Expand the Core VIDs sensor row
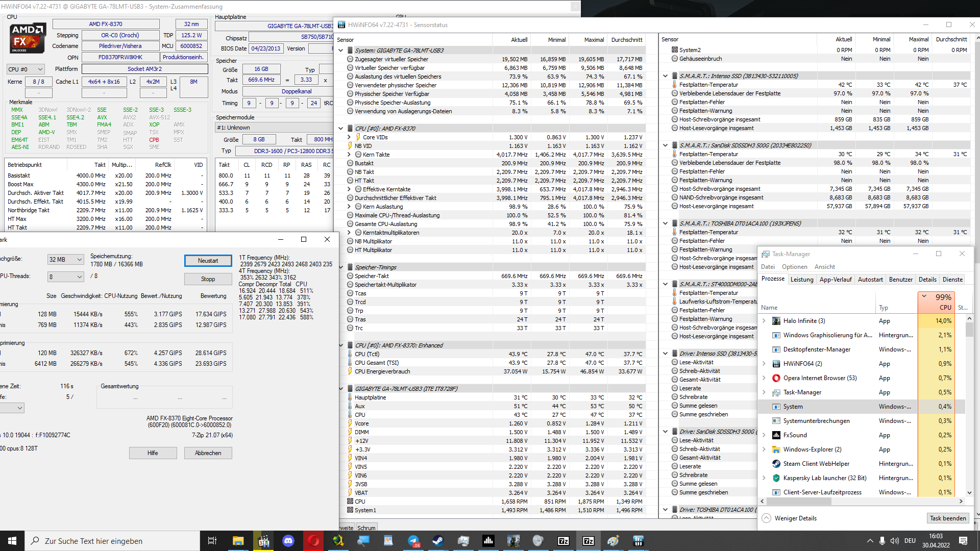Viewport: 980px width, 551px height. [x=349, y=137]
